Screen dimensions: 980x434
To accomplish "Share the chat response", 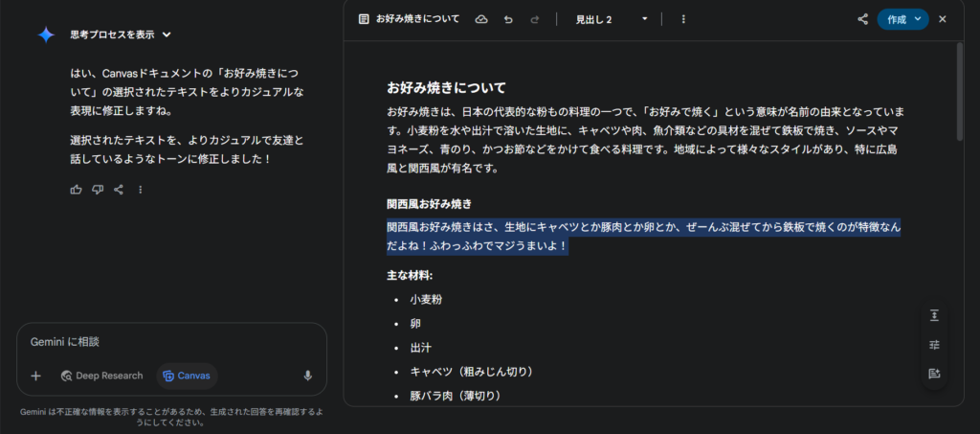I will click(x=119, y=190).
